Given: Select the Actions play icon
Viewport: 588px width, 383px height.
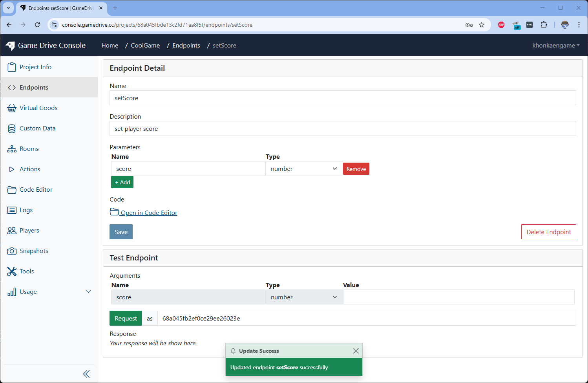Looking at the screenshot, I should 12,169.
